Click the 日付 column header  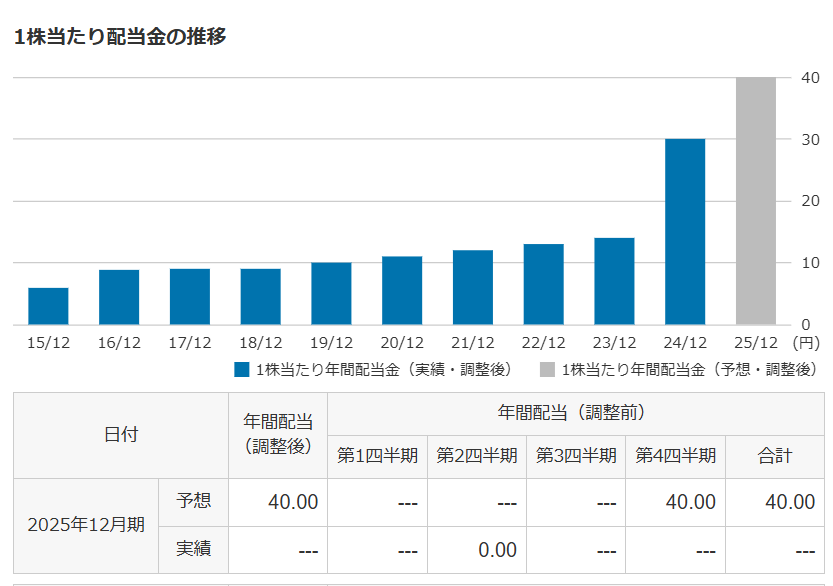tap(121, 435)
